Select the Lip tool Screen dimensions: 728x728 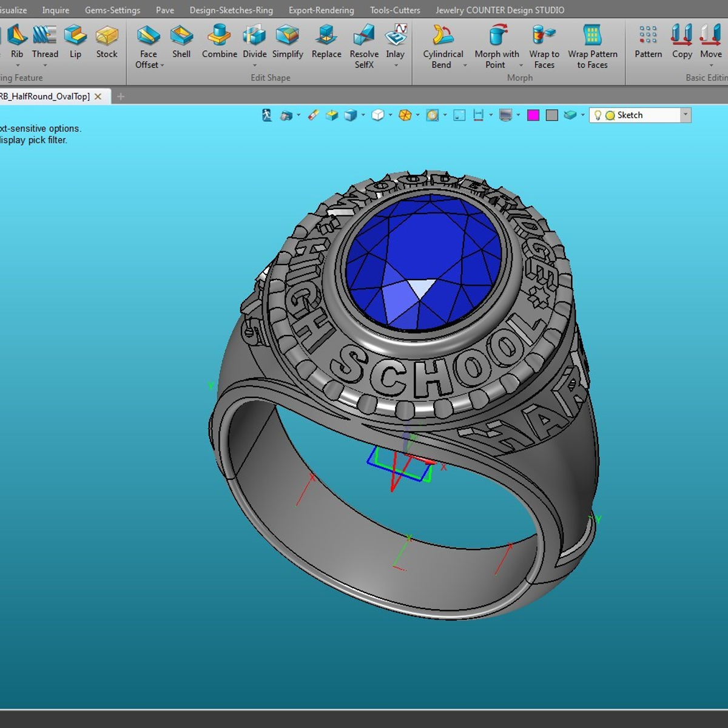[75, 41]
